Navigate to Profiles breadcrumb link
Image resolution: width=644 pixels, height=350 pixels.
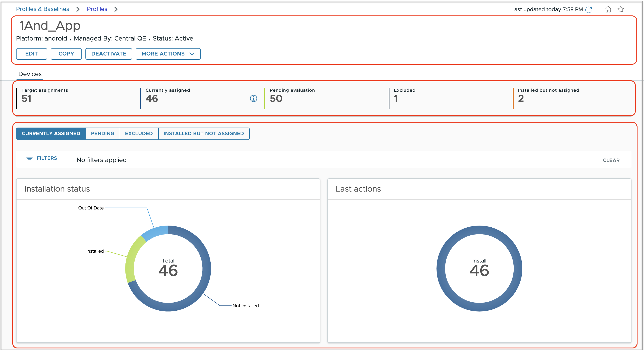point(97,9)
